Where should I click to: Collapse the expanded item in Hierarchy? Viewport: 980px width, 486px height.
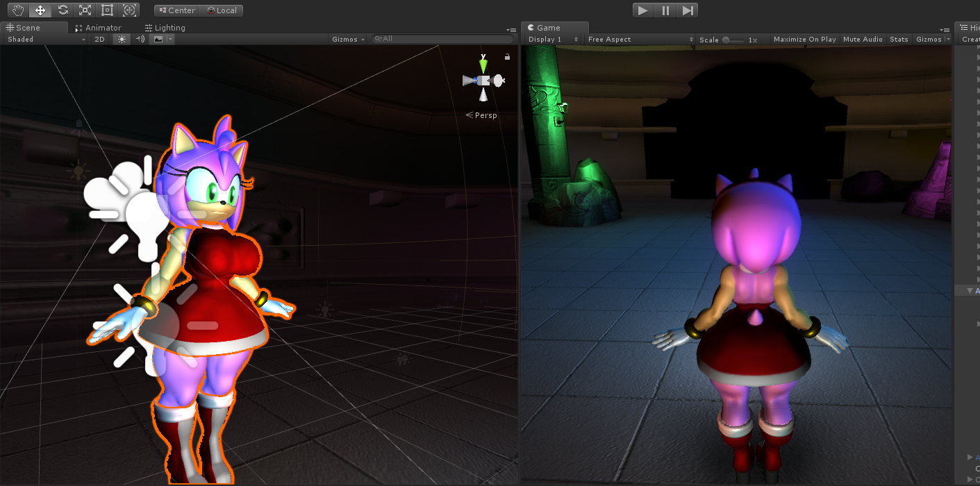(x=970, y=291)
